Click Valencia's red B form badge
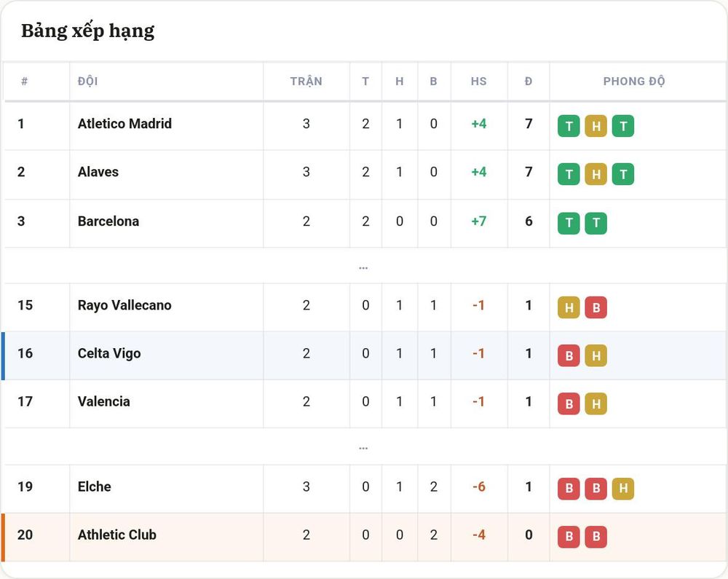The width and height of the screenshot is (728, 579). pyautogui.click(x=569, y=403)
